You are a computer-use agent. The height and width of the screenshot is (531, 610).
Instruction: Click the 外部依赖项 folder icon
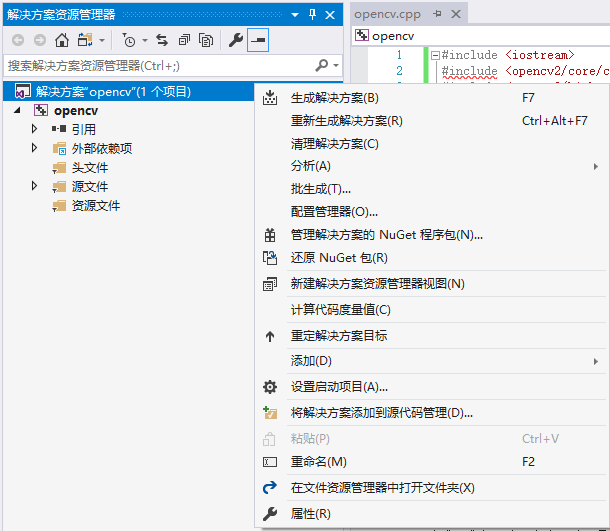point(60,148)
